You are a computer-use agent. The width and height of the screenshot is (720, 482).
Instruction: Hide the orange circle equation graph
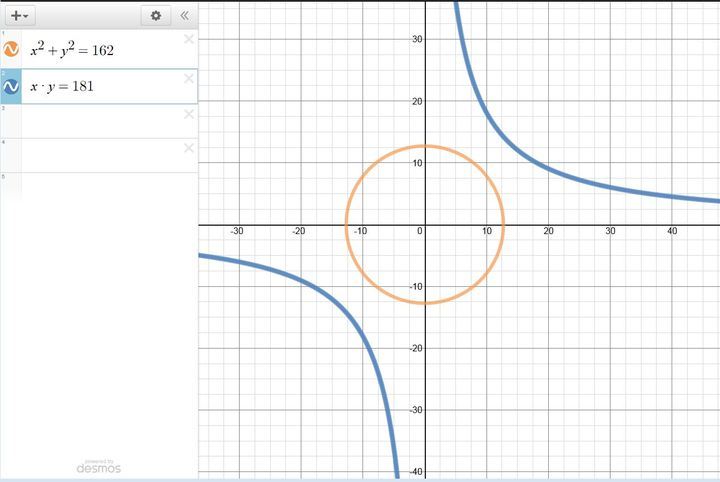click(12, 49)
